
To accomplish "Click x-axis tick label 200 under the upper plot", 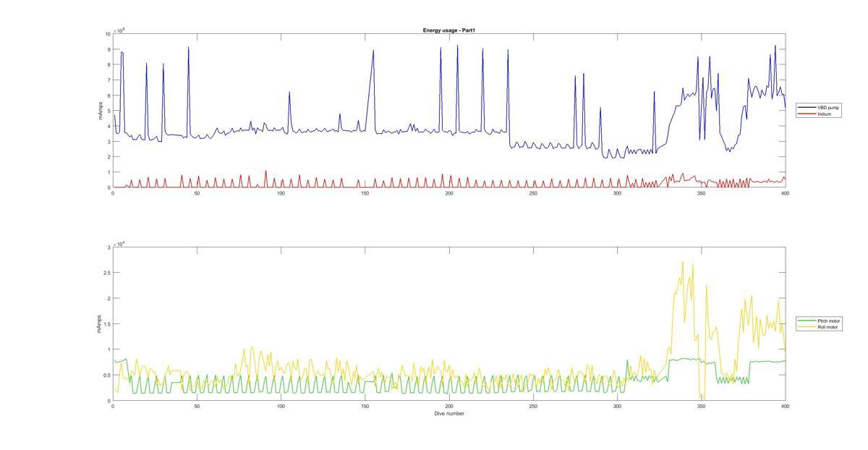I will pos(449,193).
